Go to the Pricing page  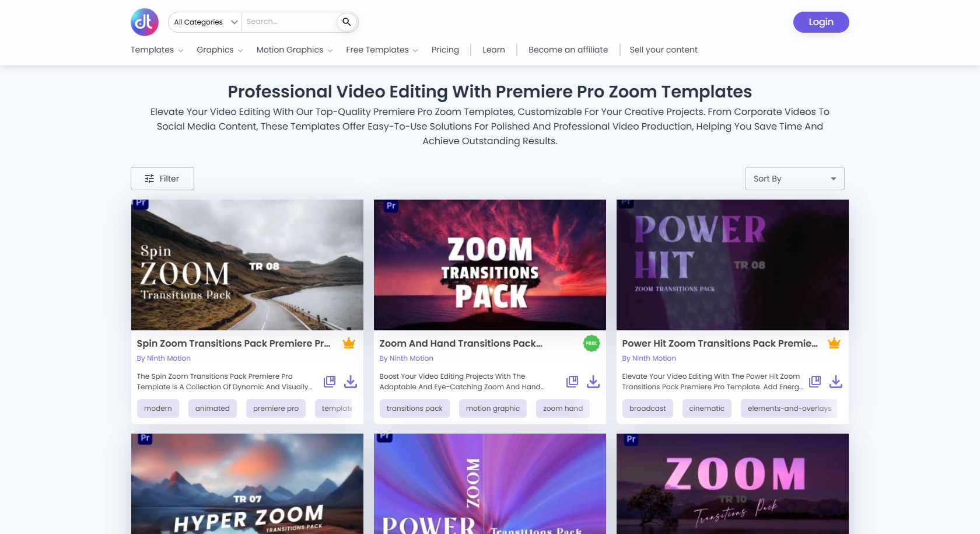(x=445, y=50)
